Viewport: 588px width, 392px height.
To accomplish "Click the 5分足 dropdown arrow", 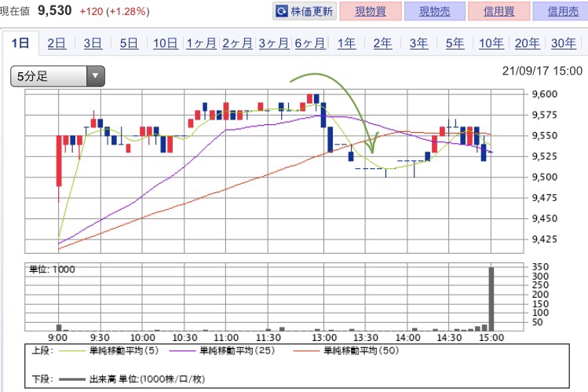I will pyautogui.click(x=95, y=76).
